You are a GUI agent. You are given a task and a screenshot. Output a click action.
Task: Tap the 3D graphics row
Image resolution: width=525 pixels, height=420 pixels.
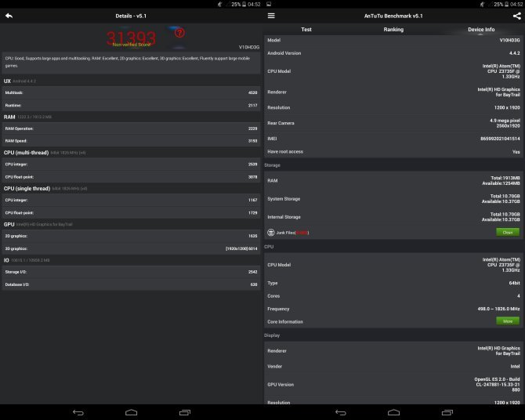[132, 248]
